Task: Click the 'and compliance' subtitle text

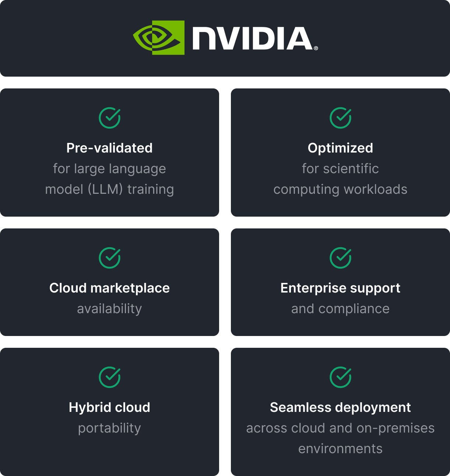Action: tap(340, 309)
